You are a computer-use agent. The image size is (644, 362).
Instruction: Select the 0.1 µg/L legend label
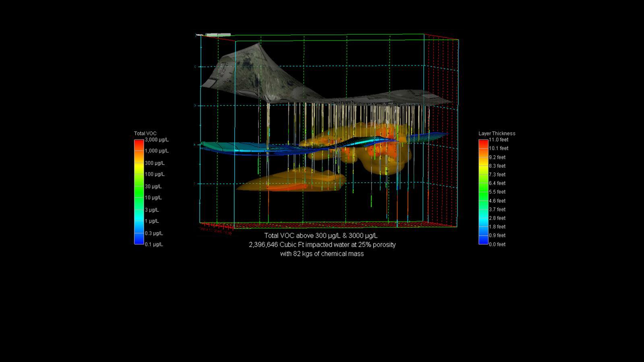(x=154, y=245)
